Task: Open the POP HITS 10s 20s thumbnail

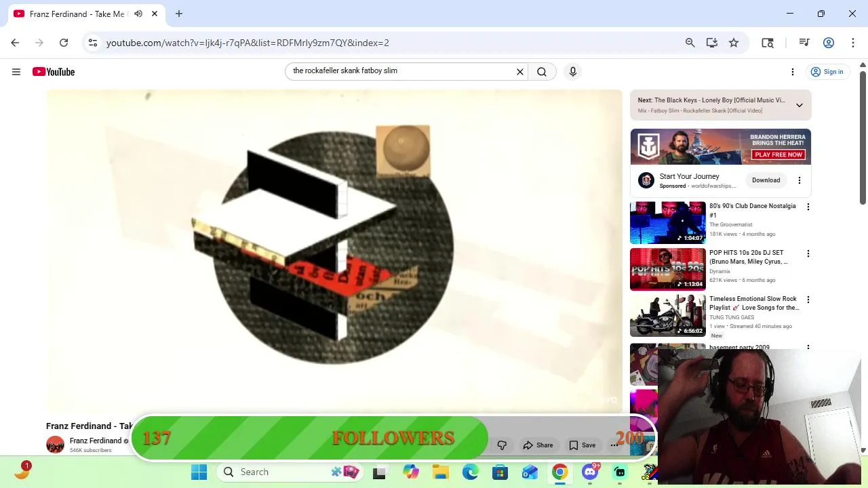Action: [668, 269]
